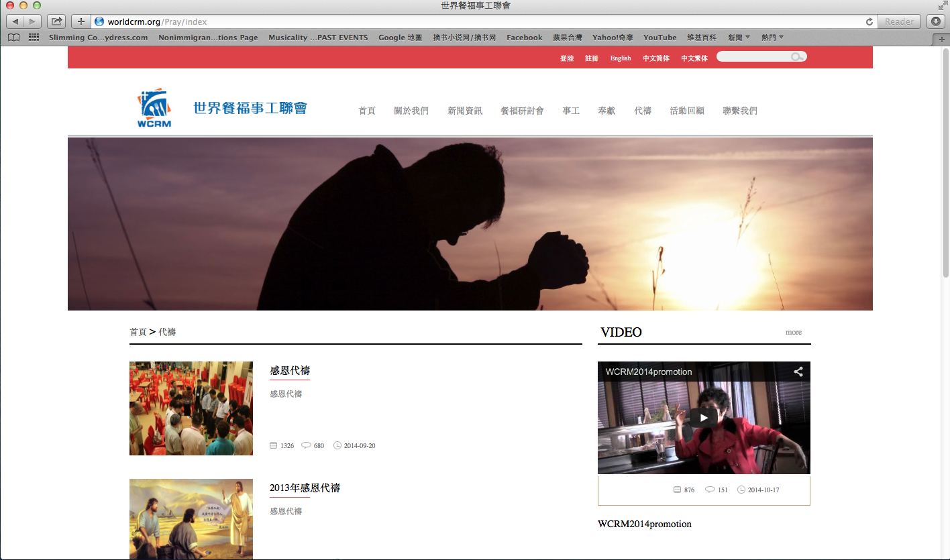The width and height of the screenshot is (950, 560).
Task: Show the Reading List book icon
Action: (x=13, y=38)
